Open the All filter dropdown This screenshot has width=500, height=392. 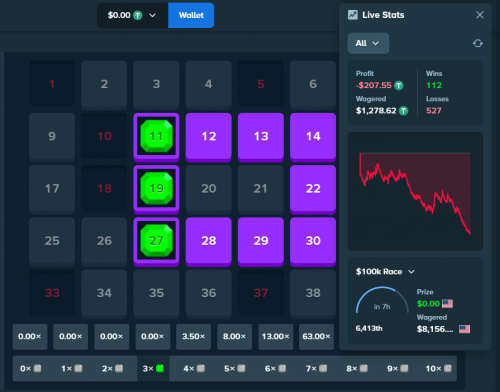click(x=368, y=43)
